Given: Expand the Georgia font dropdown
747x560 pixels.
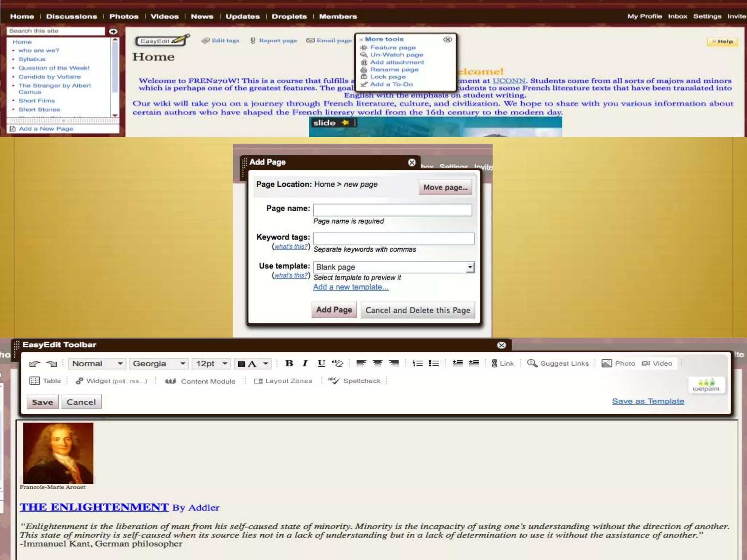Looking at the screenshot, I should [159, 363].
